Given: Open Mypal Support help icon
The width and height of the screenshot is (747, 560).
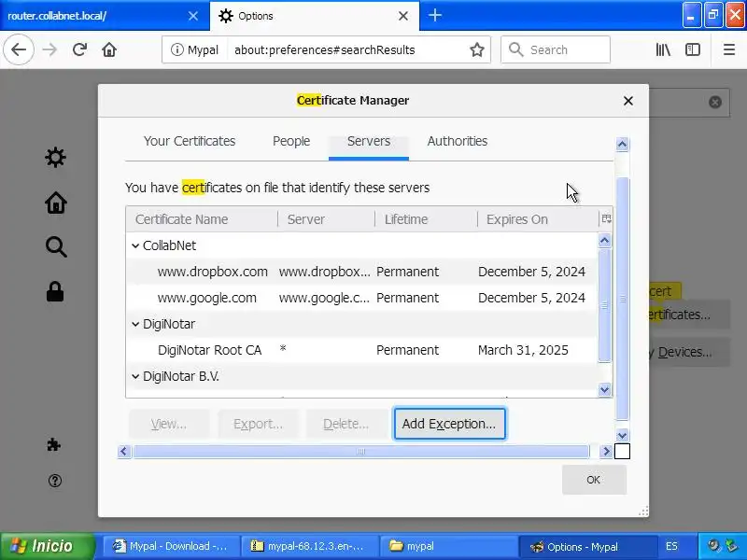Looking at the screenshot, I should click(55, 481).
